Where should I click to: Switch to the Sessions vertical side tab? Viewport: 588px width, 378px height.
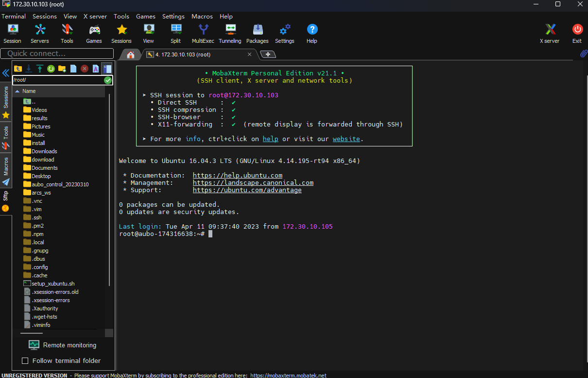click(x=6, y=97)
